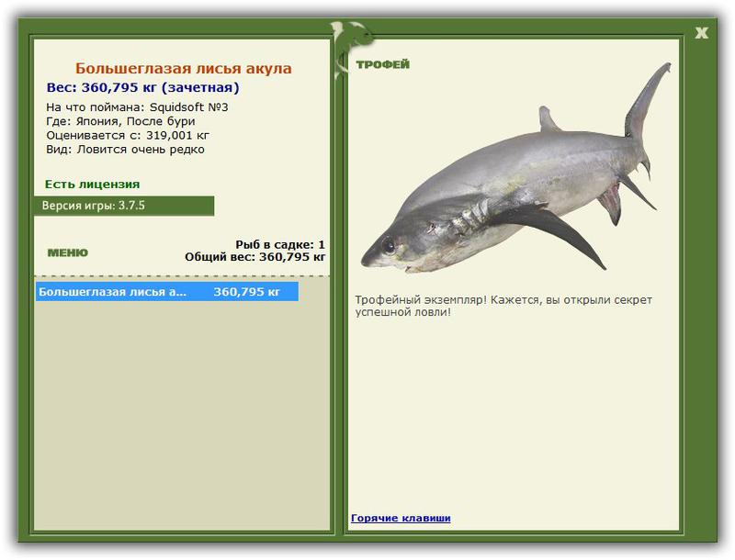Click the ТРОФЕЙ heading label
This screenshot has width=735, height=560.
click(x=382, y=64)
